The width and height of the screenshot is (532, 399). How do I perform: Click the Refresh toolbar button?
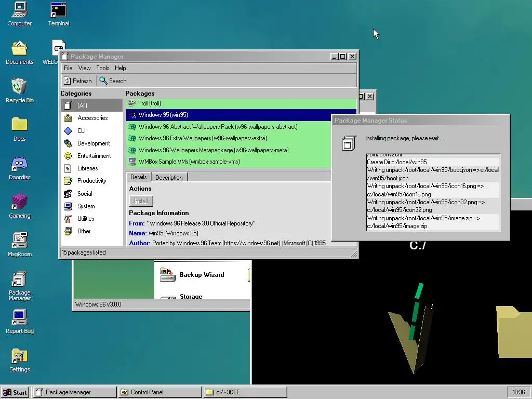coord(78,81)
